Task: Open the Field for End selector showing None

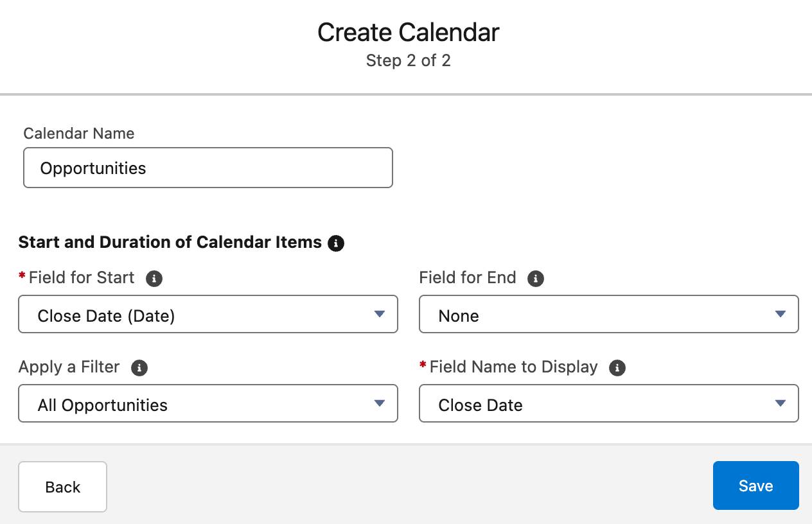Action: pos(608,314)
